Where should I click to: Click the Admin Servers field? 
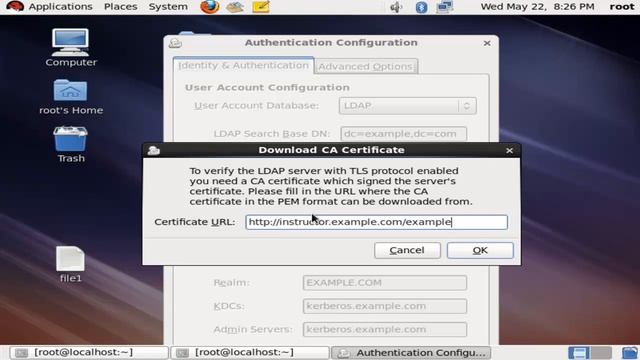[x=384, y=329]
